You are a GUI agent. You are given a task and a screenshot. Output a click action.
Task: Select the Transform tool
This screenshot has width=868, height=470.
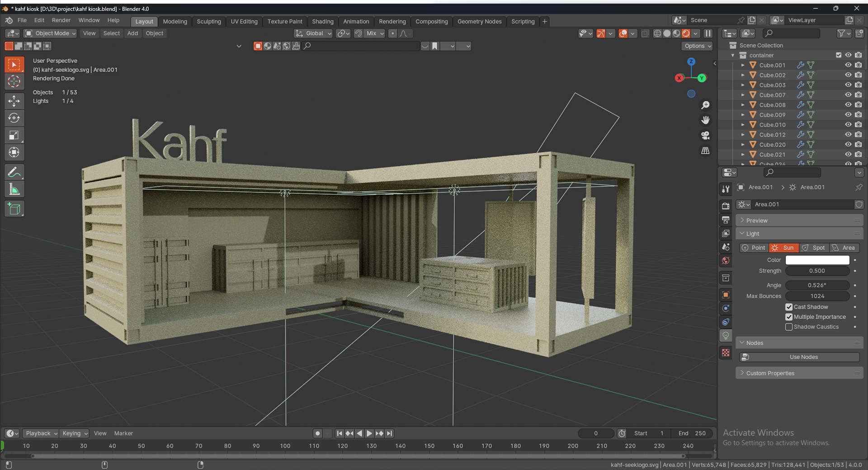point(14,152)
